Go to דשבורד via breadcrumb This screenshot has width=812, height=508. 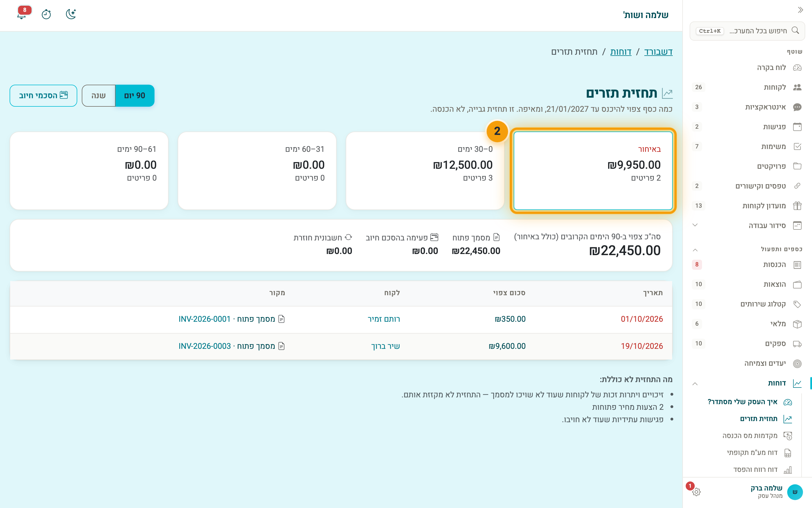(x=658, y=52)
